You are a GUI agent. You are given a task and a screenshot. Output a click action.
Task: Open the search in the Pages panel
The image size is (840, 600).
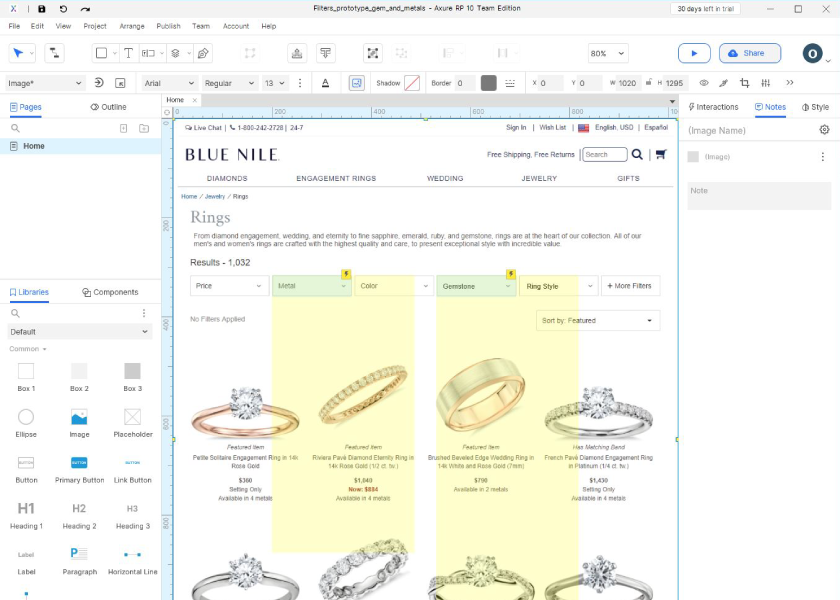point(16,128)
